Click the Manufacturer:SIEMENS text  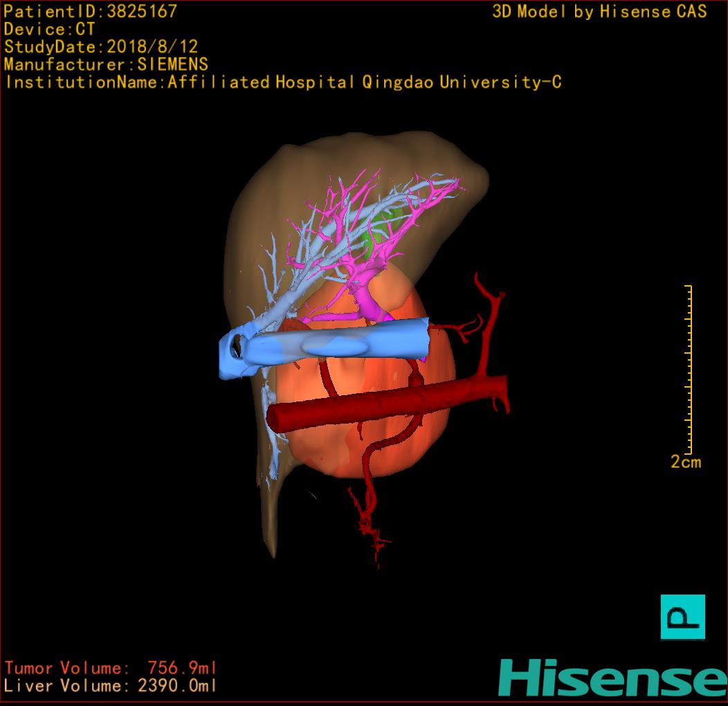point(106,64)
